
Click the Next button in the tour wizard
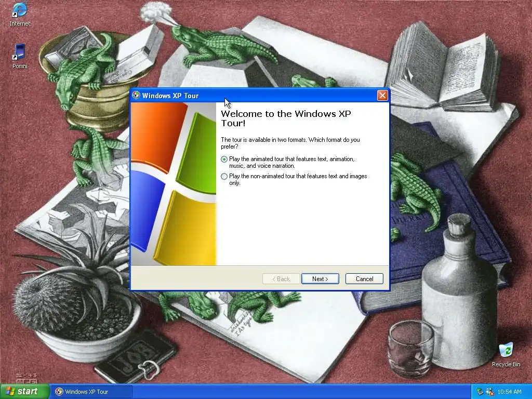(320, 279)
